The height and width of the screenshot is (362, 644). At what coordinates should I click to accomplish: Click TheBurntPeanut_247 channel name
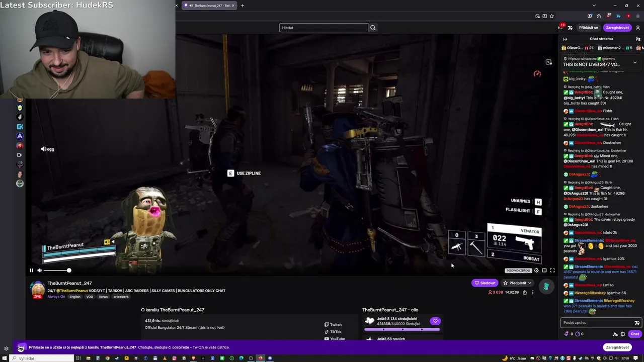tap(69, 284)
